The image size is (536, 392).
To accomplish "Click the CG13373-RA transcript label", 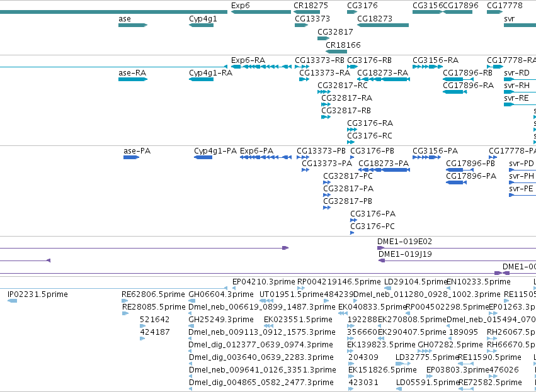I will [325, 73].
